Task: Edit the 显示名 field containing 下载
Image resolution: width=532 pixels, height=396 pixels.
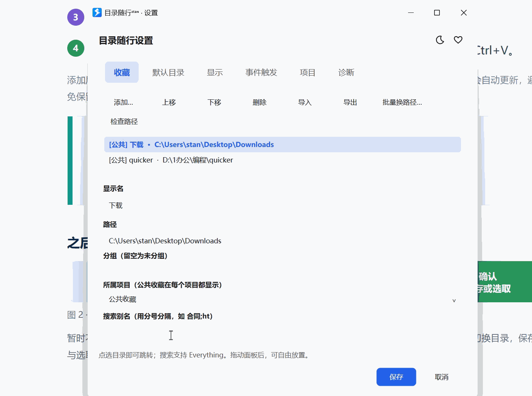Action: point(282,206)
